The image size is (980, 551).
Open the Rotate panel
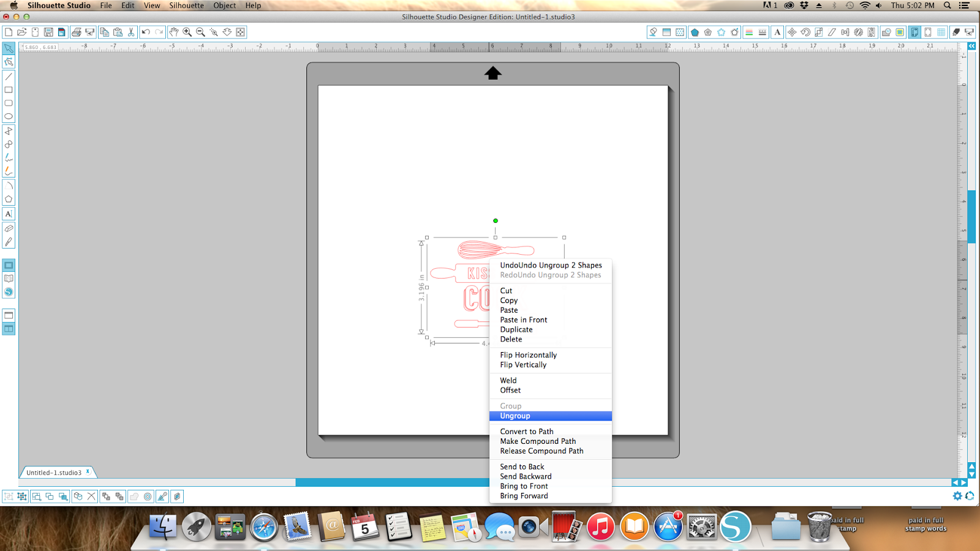point(805,32)
